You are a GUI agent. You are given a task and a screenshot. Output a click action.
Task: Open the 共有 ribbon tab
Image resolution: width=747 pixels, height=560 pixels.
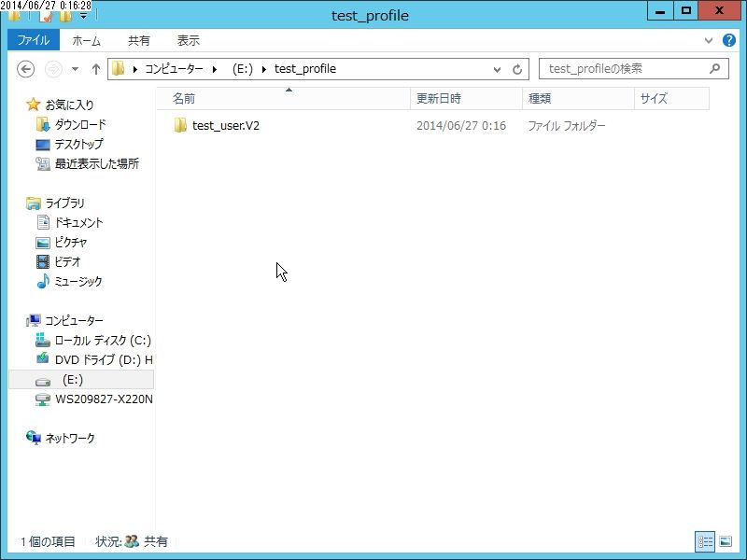coord(138,40)
